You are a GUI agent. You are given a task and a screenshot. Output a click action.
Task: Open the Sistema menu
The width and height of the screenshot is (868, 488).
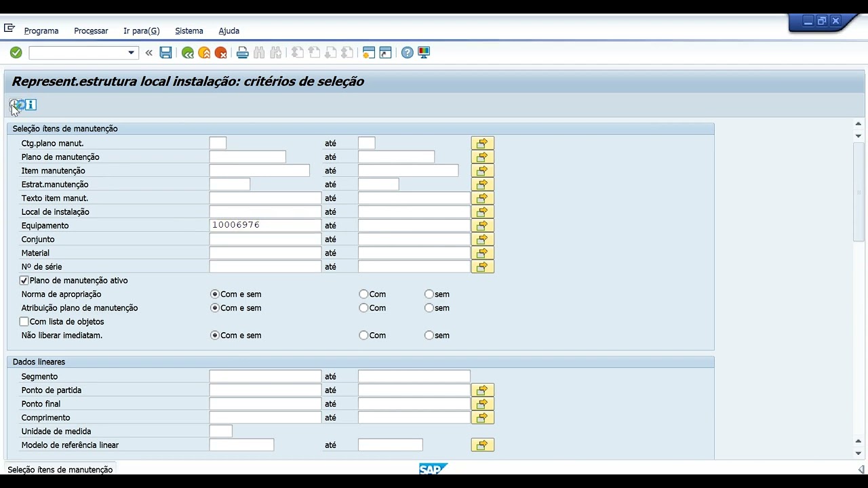pyautogui.click(x=189, y=30)
